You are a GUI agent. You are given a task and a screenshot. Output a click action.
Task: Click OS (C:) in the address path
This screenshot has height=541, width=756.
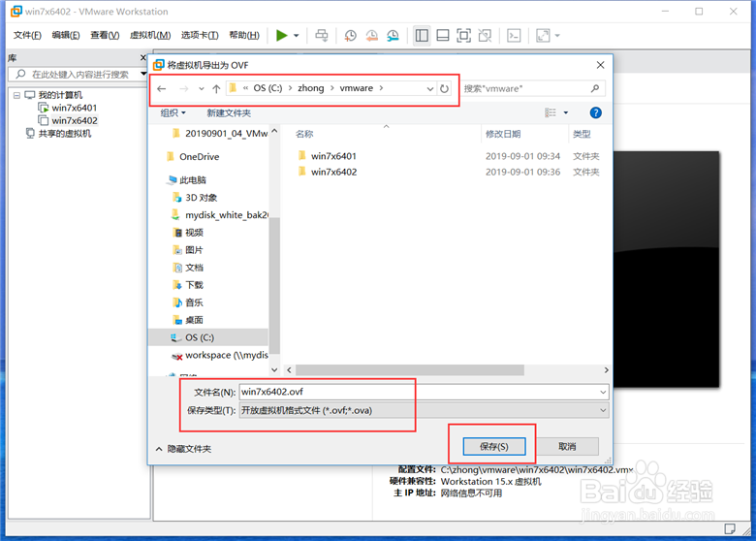[x=268, y=88]
